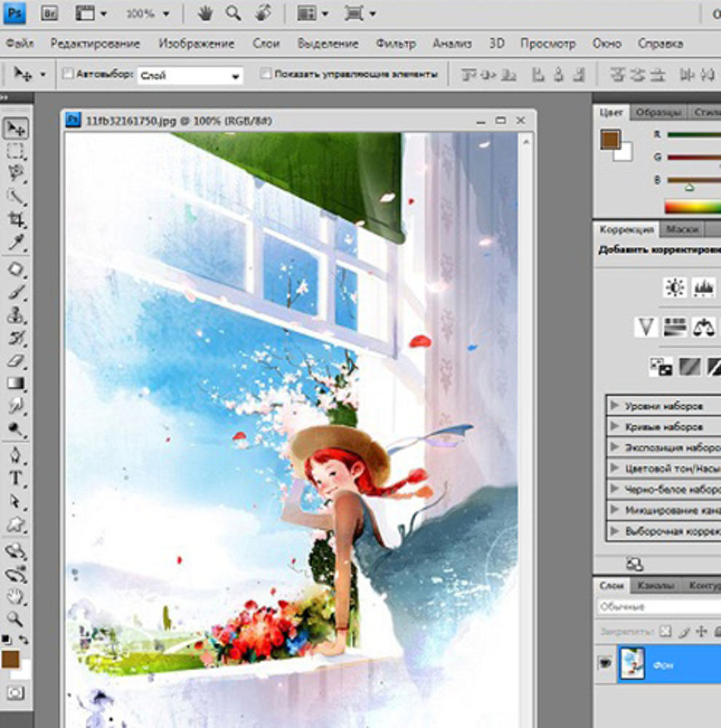Activate the Zoom tool in toolbox
The height and width of the screenshot is (728, 721).
point(16,618)
